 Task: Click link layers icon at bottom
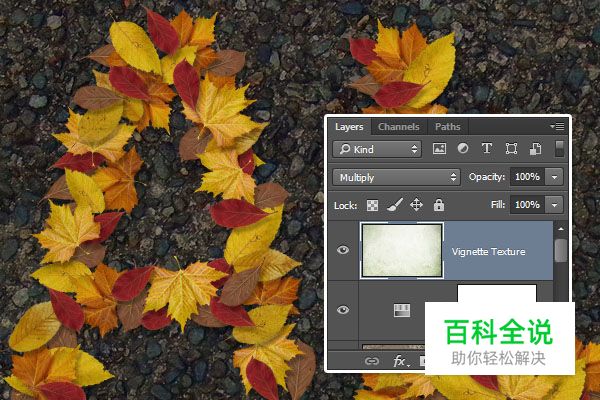[x=372, y=361]
